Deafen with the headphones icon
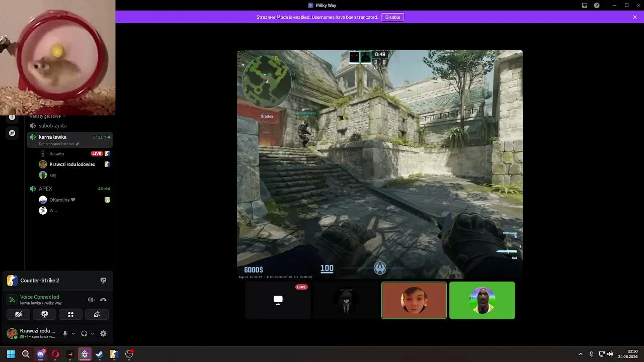644x362 pixels. click(84, 333)
